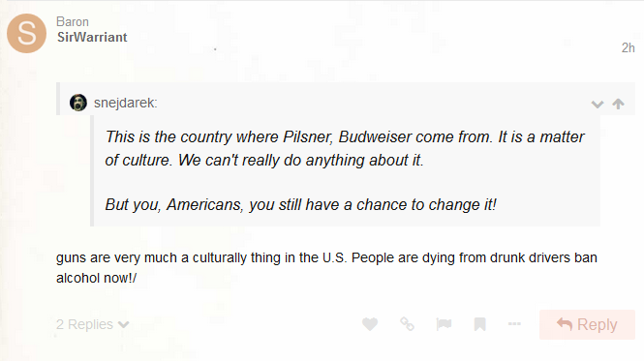Bookmark this post
Image resolution: width=644 pixels, height=361 pixels.
479,324
